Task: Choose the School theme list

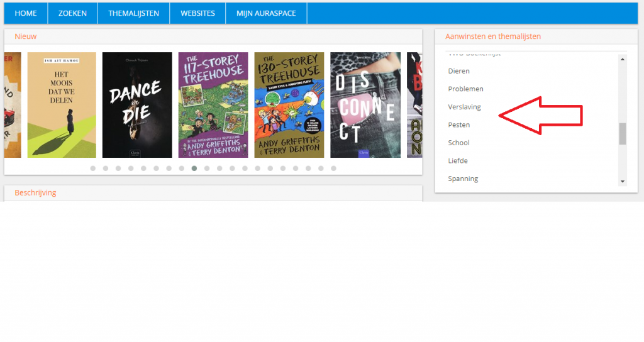Action: point(458,143)
